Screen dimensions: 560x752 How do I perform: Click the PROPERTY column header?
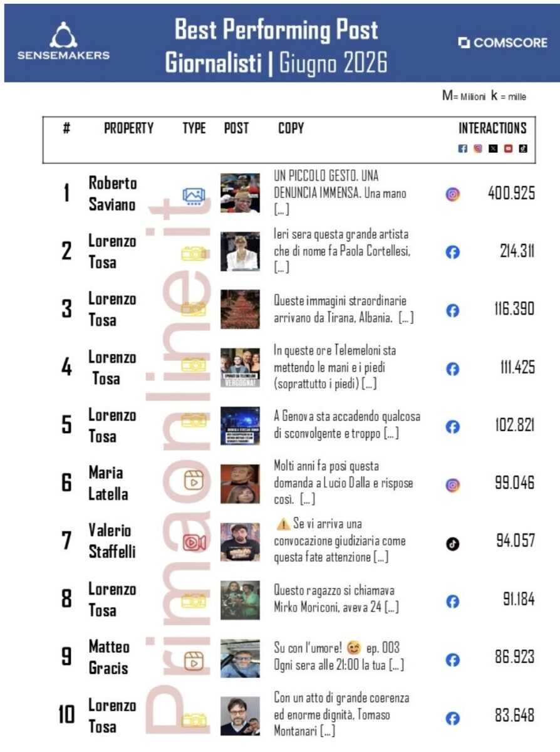point(129,128)
